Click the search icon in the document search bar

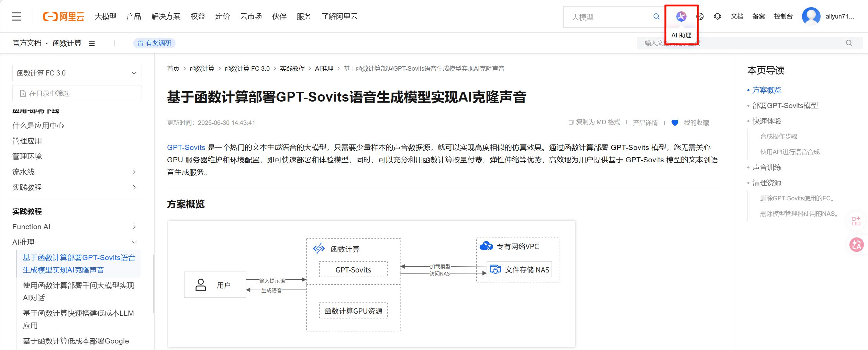point(849,43)
